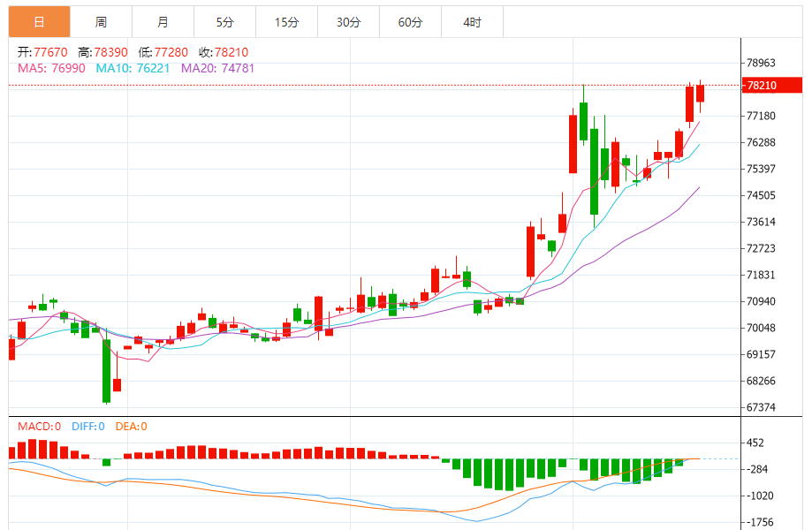Click the 开:77670 opening price text
Image resolution: width=812 pixels, height=530 pixels.
coord(42,52)
